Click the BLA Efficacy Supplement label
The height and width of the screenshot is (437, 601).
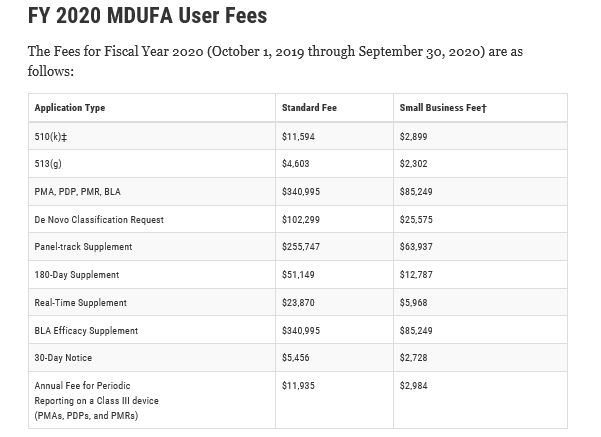(x=86, y=330)
